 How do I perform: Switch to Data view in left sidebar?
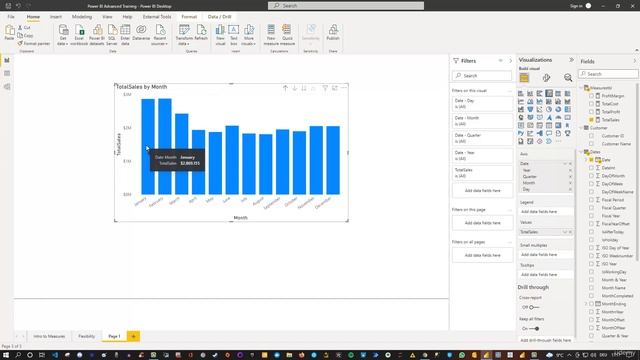[7, 73]
